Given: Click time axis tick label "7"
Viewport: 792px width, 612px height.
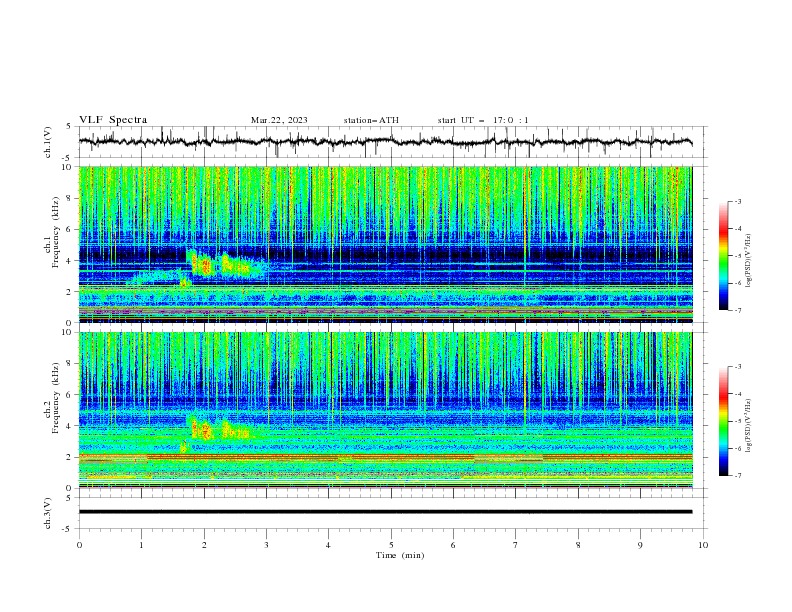Looking at the screenshot, I should (x=516, y=545).
